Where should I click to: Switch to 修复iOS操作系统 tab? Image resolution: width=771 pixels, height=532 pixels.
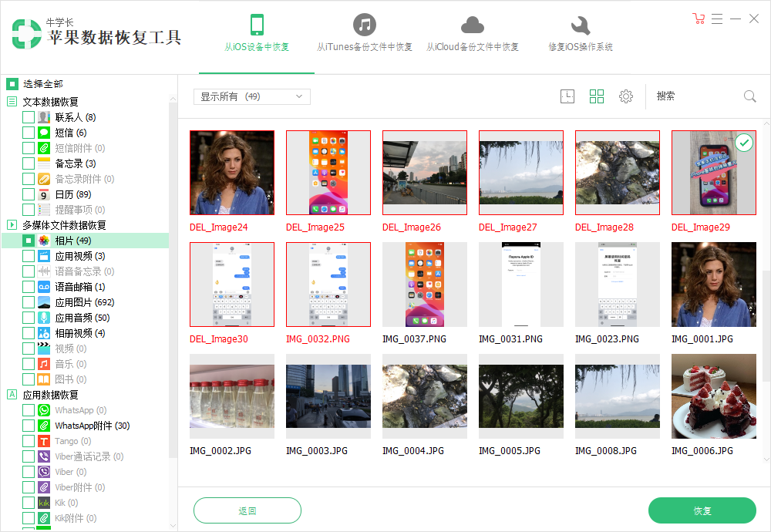click(x=581, y=33)
